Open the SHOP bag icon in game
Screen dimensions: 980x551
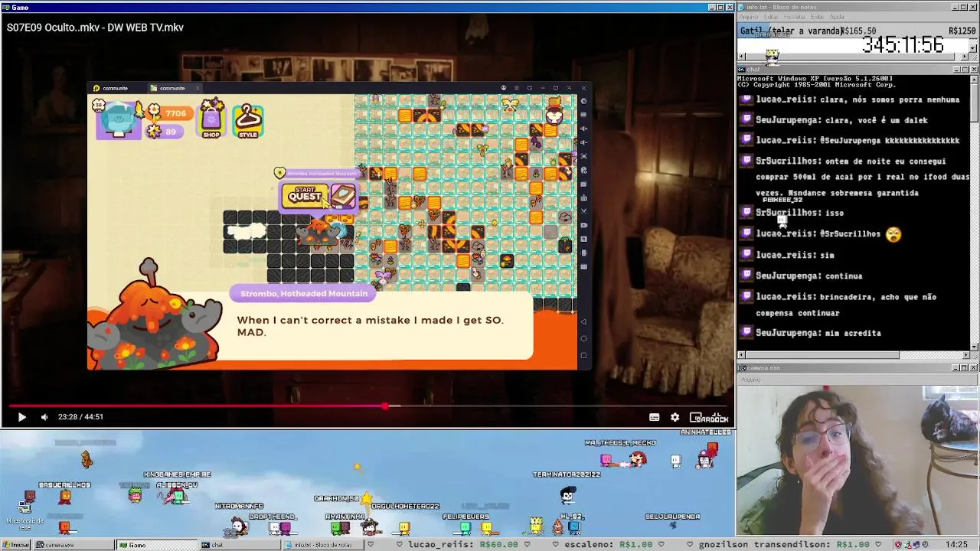211,119
